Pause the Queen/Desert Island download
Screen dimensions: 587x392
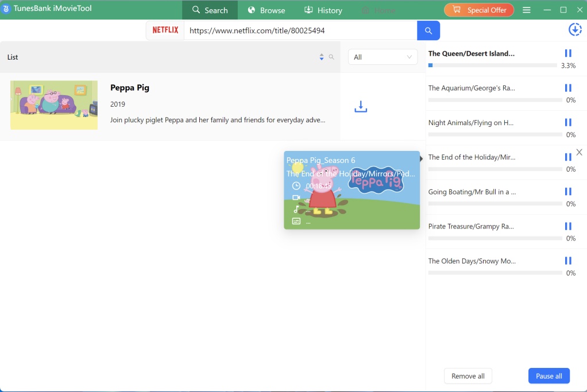pos(567,53)
